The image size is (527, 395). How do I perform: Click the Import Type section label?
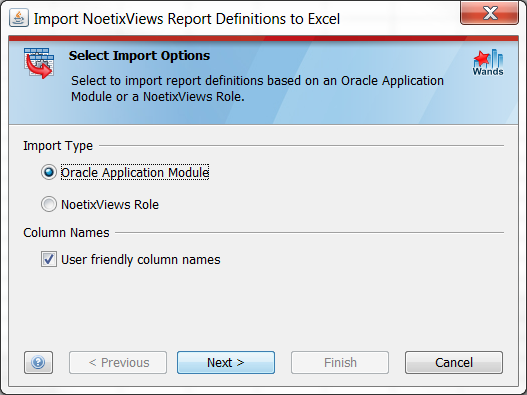click(x=58, y=146)
